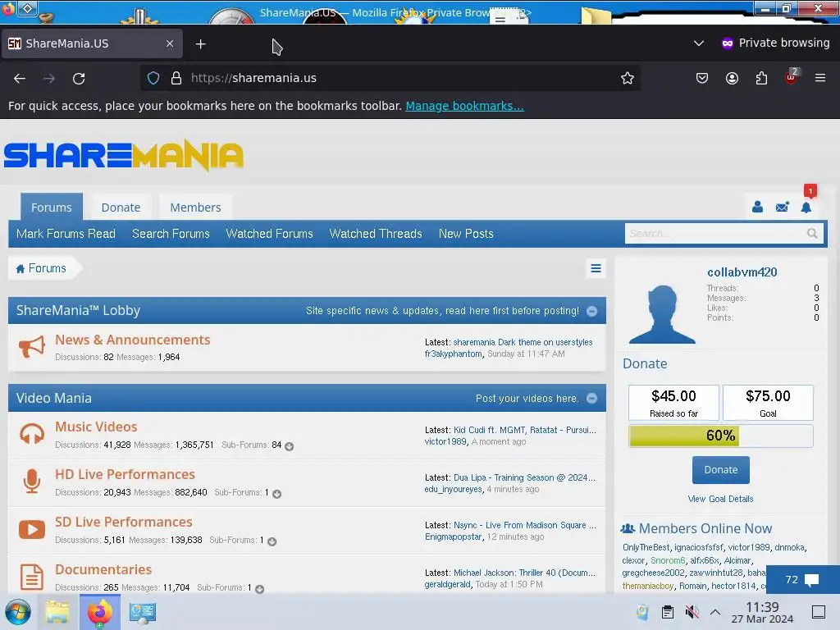Open the extensions puzzle icon
This screenshot has width=840, height=630.
point(761,78)
